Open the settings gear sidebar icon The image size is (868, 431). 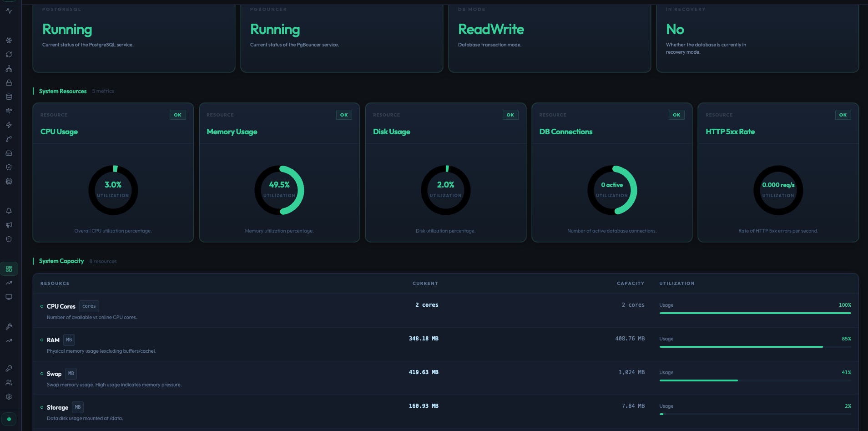tap(9, 396)
